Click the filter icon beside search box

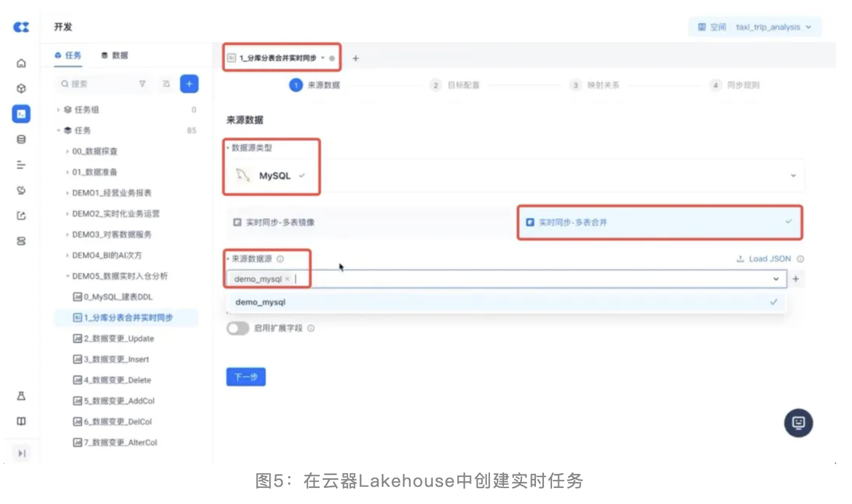point(143,84)
